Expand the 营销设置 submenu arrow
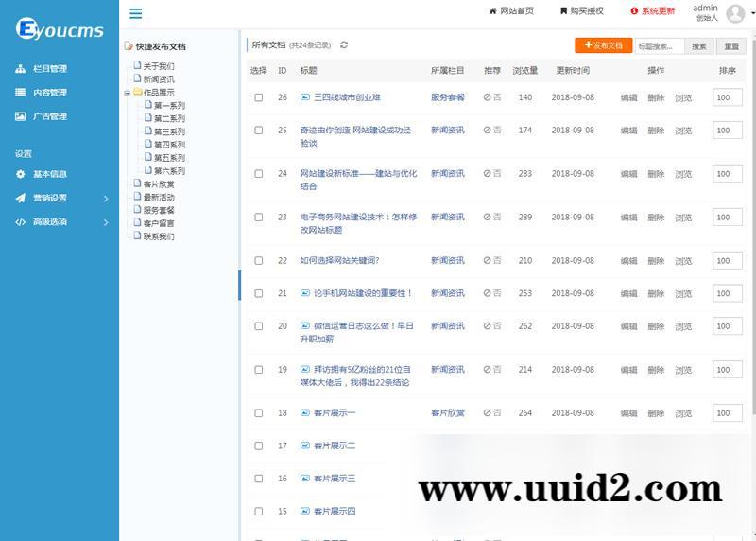Viewport: 756px width, 541px height. (106, 199)
